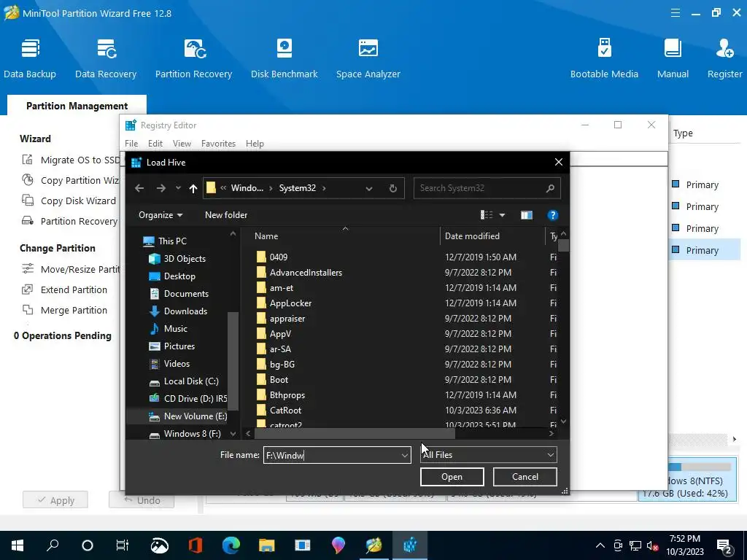Screen dimensions: 747x560
Task: Refresh the System32 folder listing
Action: [x=392, y=188]
